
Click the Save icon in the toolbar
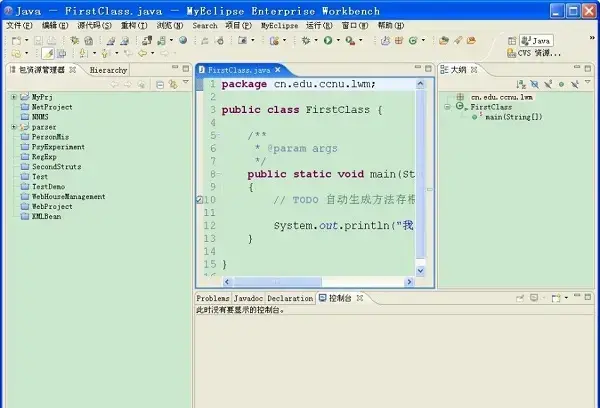click(38, 40)
